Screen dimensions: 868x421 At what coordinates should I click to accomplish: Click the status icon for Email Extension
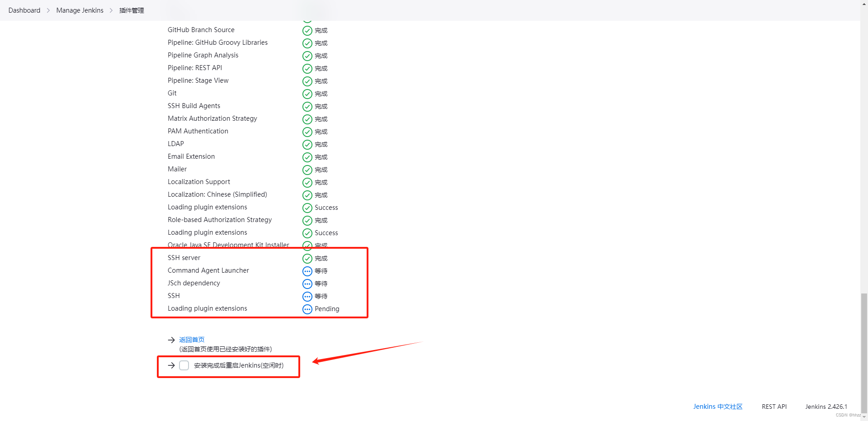pos(307,157)
